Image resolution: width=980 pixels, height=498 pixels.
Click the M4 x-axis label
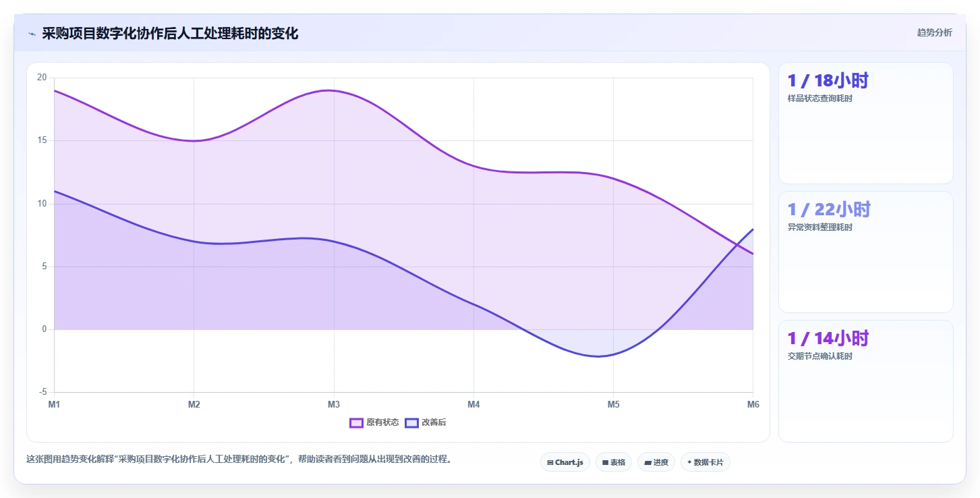(473, 405)
